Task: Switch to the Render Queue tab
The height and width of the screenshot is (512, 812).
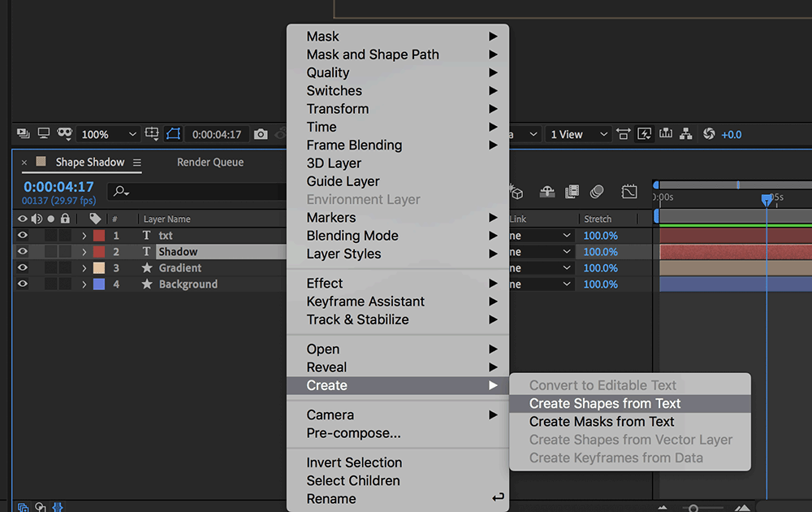Action: pyautogui.click(x=210, y=163)
